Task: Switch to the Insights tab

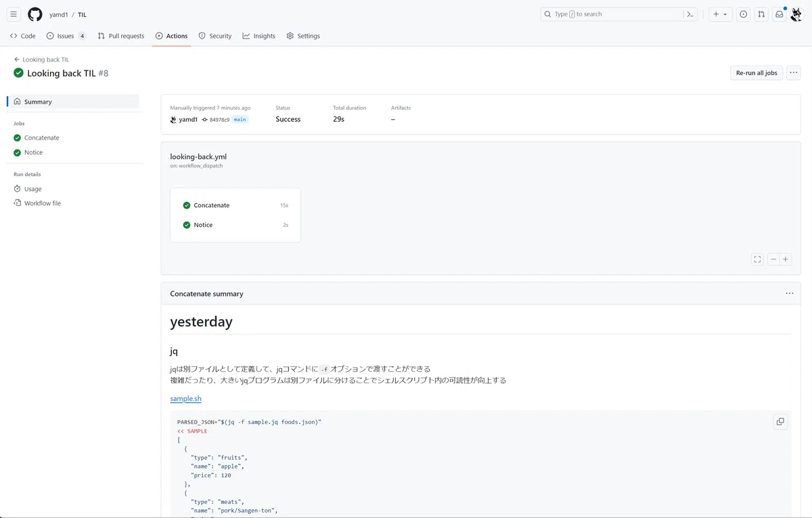Action: (x=259, y=36)
